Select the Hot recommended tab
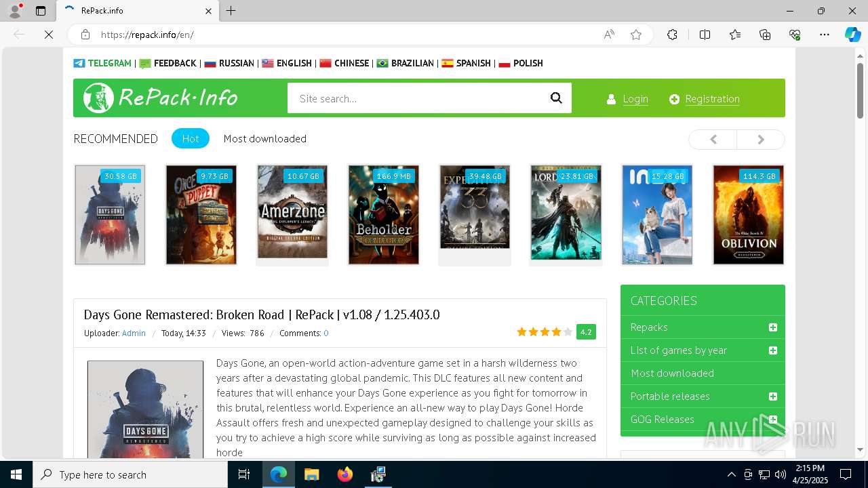868x488 pixels. pos(191,138)
